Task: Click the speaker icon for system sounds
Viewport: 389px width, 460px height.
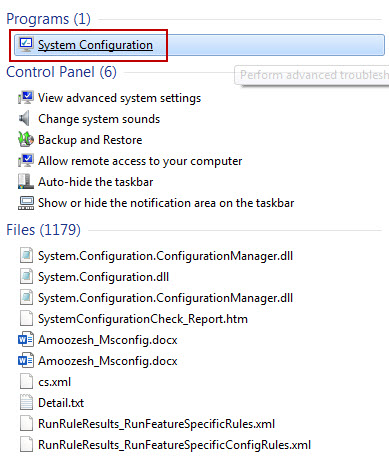Action: point(24,119)
